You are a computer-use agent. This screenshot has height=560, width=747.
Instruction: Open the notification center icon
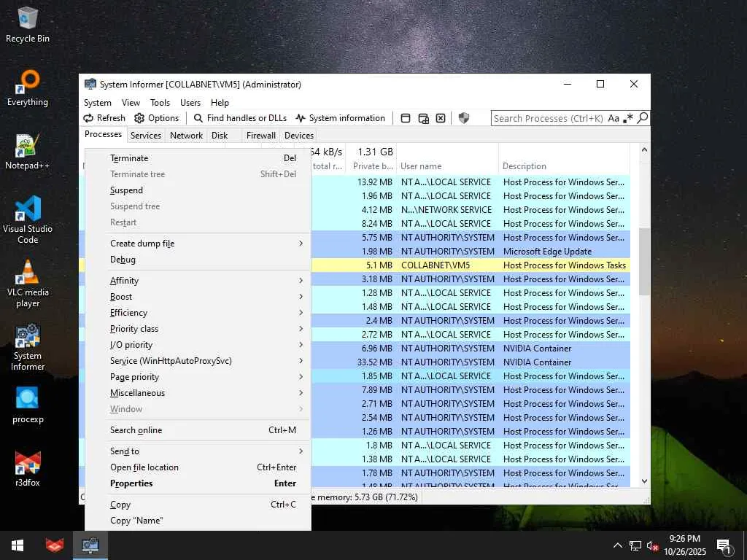pos(724,545)
